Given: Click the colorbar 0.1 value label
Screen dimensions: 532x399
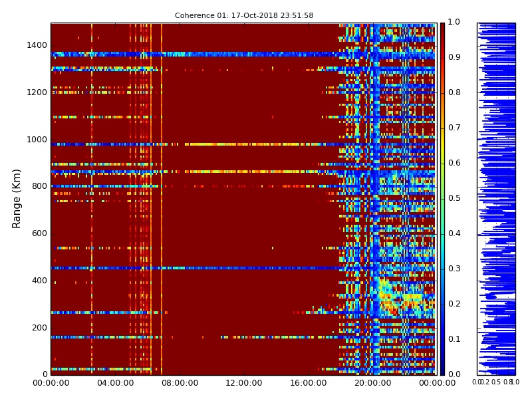Looking at the screenshot, I should 454,339.
